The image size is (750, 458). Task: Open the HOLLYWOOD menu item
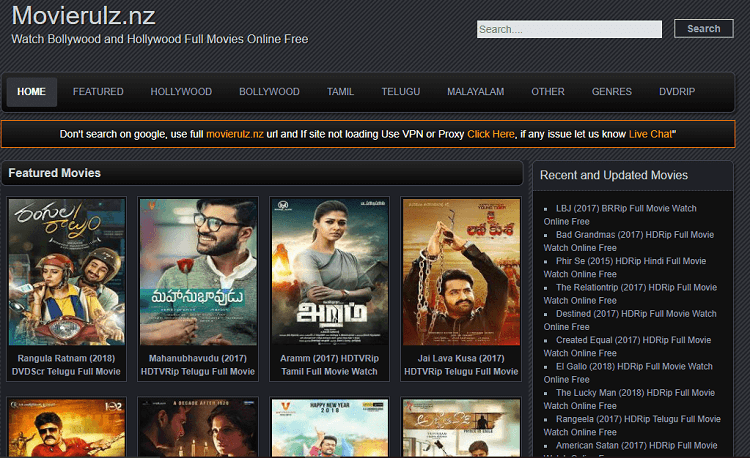pyautogui.click(x=181, y=92)
